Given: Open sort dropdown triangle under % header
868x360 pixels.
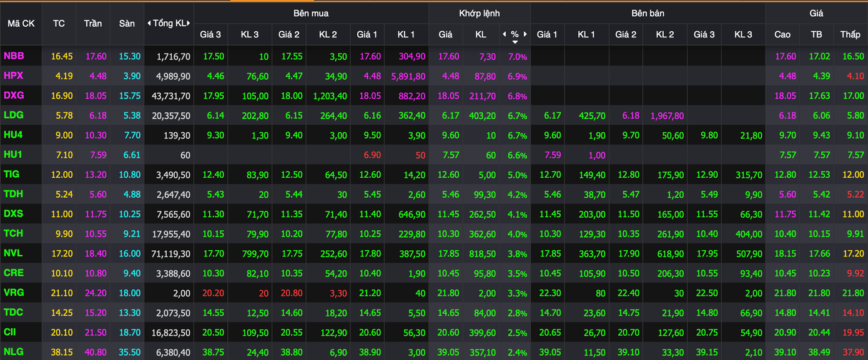Looking at the screenshot, I should click(515, 42).
